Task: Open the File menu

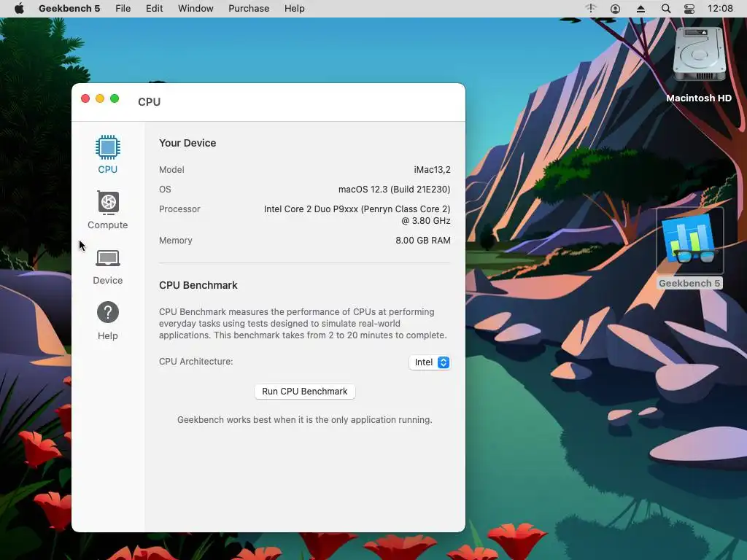Action: click(123, 9)
